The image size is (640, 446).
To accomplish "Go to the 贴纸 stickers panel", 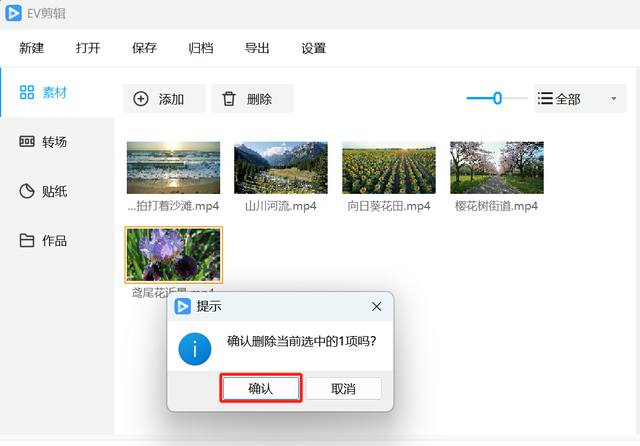I will 58,191.
